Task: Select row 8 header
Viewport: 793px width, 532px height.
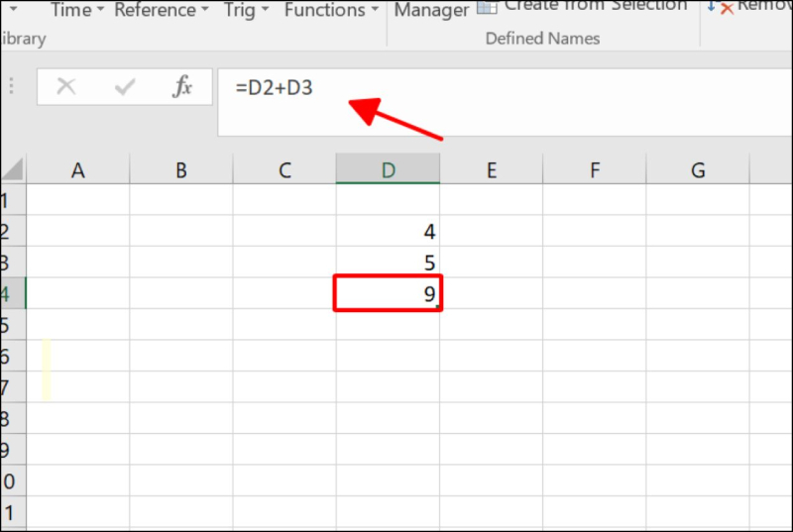Action: pos(13,418)
